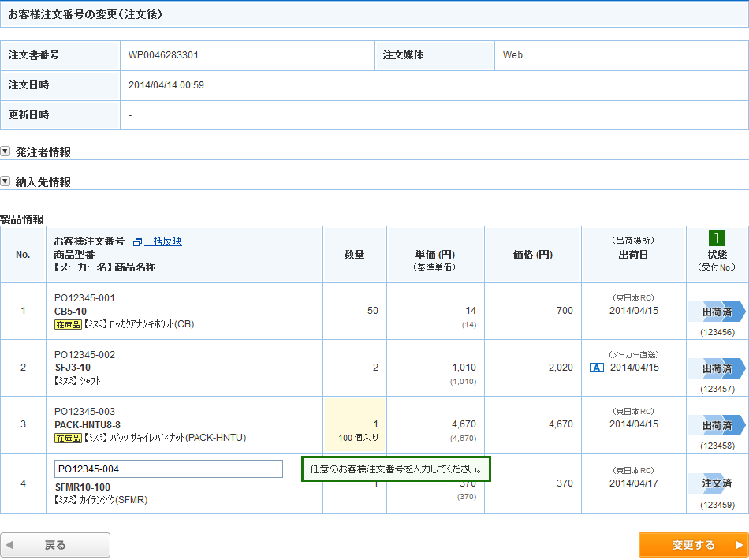Click the 出荷済 status arrow for receipt 123457

click(x=716, y=368)
